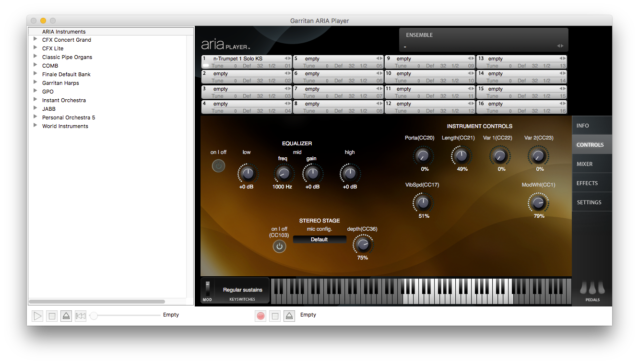The width and height of the screenshot is (639, 364).
Task: Select slot 2 empty instrument field
Action: [x=247, y=73]
